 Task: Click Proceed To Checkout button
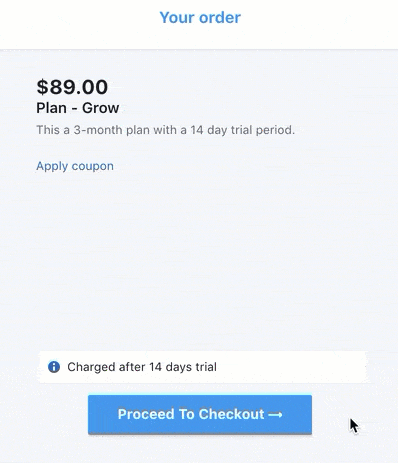click(x=200, y=414)
